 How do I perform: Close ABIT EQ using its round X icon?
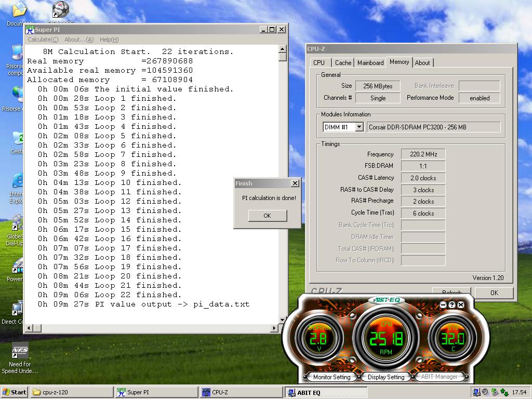(460, 304)
